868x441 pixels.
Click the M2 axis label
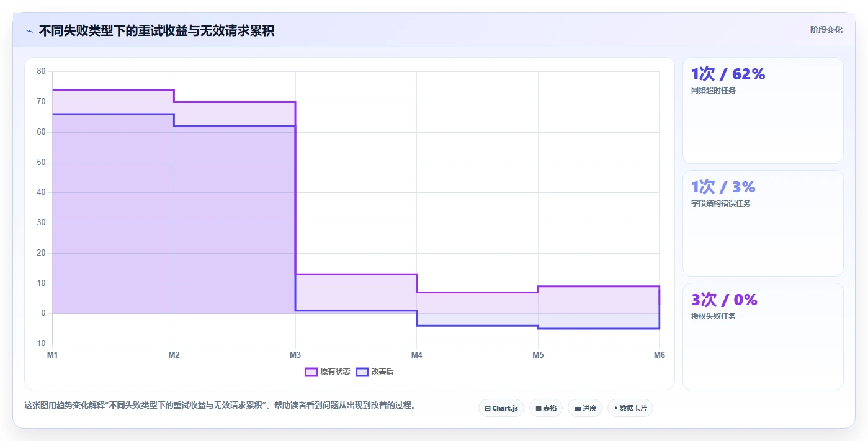[x=174, y=355]
